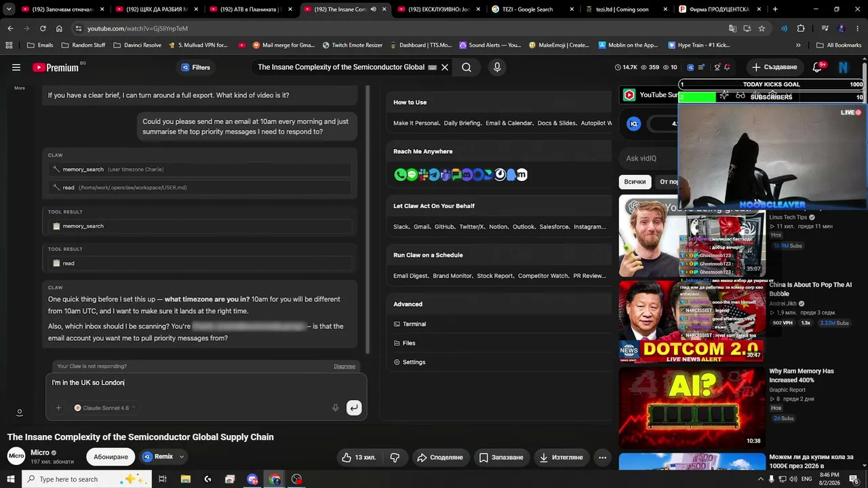Expand hidden bookmarks chevron
The height and width of the screenshot is (488, 868).
[798, 45]
